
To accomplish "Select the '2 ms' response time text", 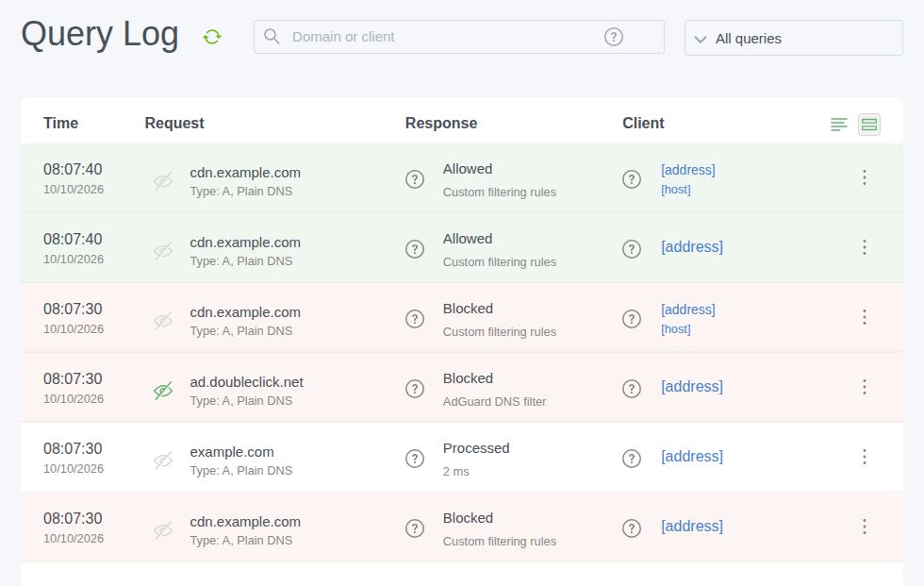I will pyautogui.click(x=456, y=472).
